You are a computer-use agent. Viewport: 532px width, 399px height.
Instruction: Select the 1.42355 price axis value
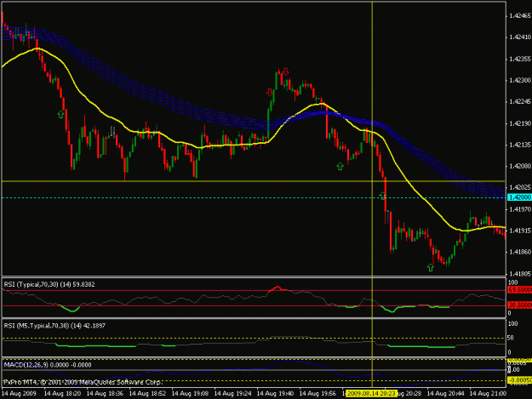520,59
